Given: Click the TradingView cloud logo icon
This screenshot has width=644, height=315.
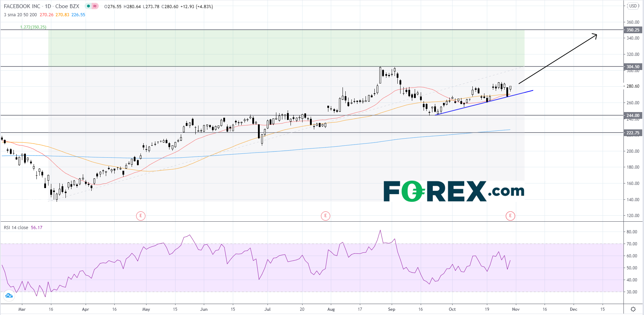Looking at the screenshot, I should click(x=9, y=296).
